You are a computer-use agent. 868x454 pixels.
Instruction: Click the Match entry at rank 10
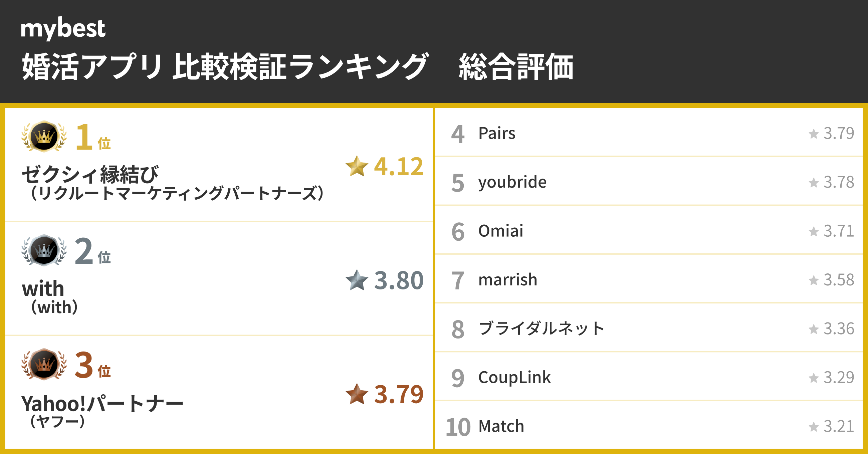tap(501, 426)
